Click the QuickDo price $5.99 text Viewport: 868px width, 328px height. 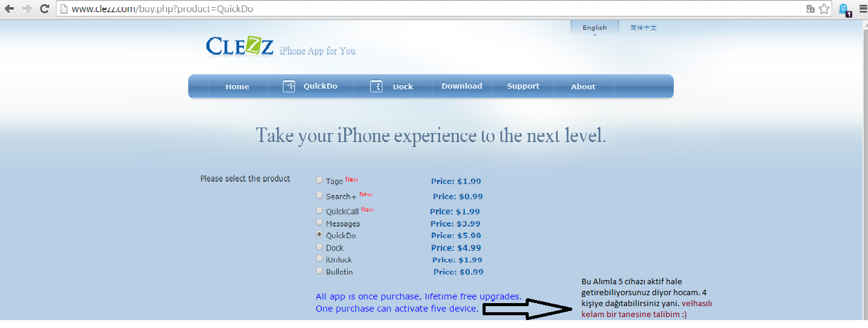click(456, 236)
